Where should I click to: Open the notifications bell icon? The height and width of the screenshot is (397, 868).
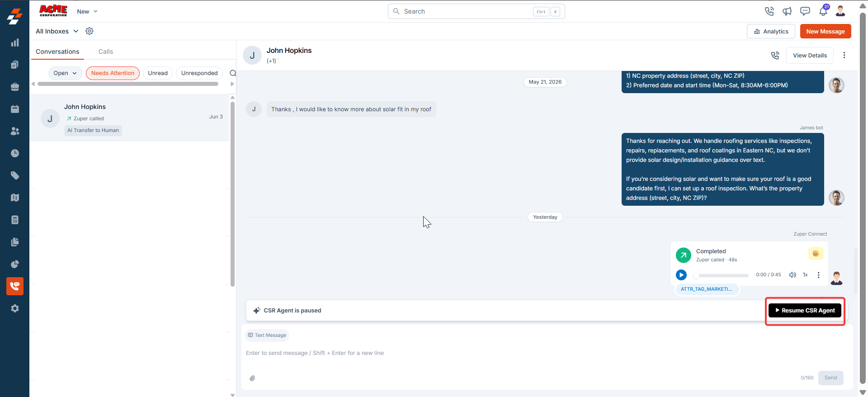tap(823, 11)
